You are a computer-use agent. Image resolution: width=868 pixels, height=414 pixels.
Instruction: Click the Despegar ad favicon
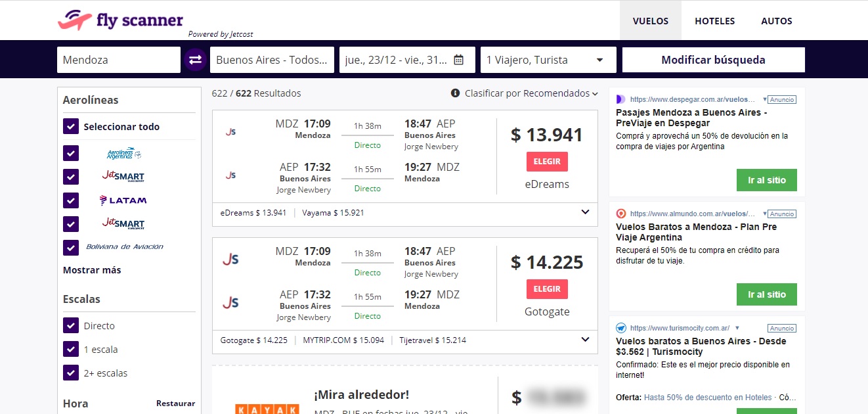click(x=620, y=99)
